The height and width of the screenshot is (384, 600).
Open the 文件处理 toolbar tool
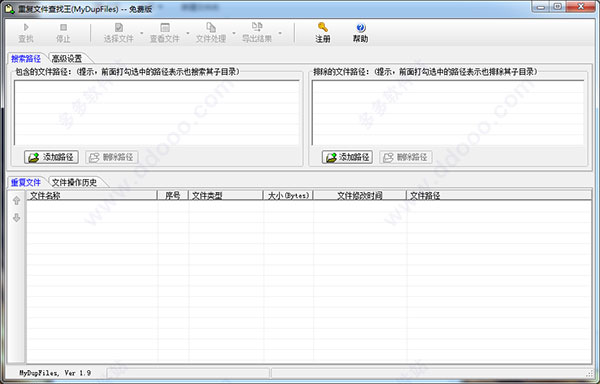211,33
